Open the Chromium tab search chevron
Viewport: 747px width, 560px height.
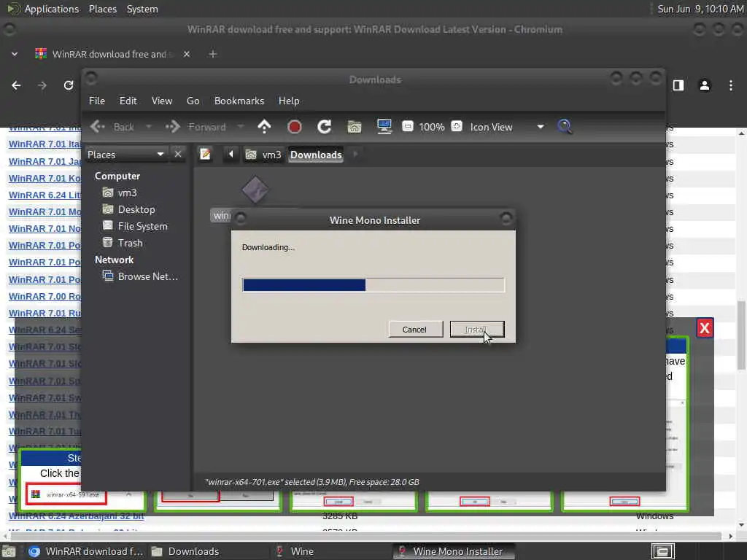[x=15, y=54]
